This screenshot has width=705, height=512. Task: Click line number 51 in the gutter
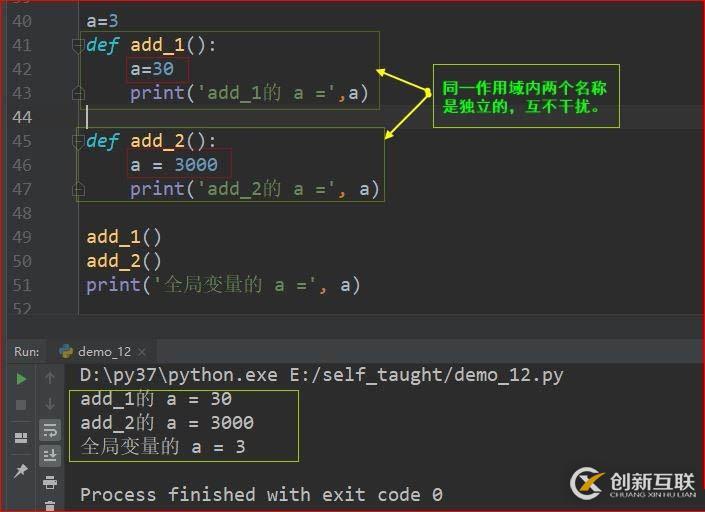click(22, 285)
